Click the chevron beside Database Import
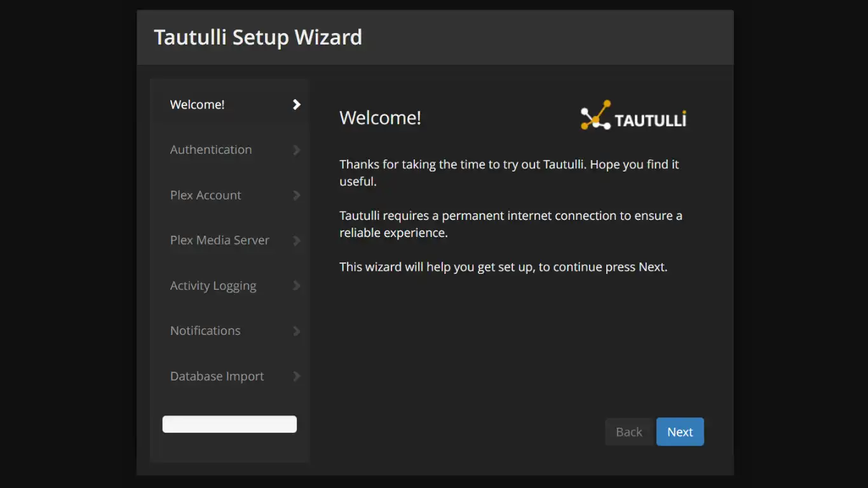 [x=296, y=376]
